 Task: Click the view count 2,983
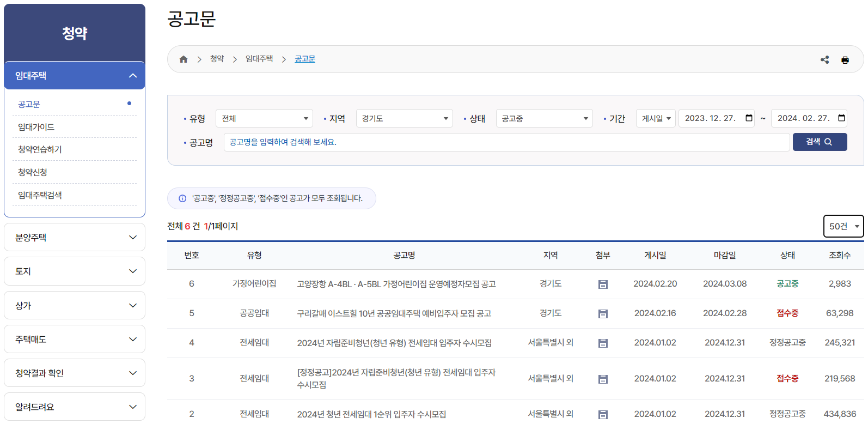pyautogui.click(x=840, y=284)
